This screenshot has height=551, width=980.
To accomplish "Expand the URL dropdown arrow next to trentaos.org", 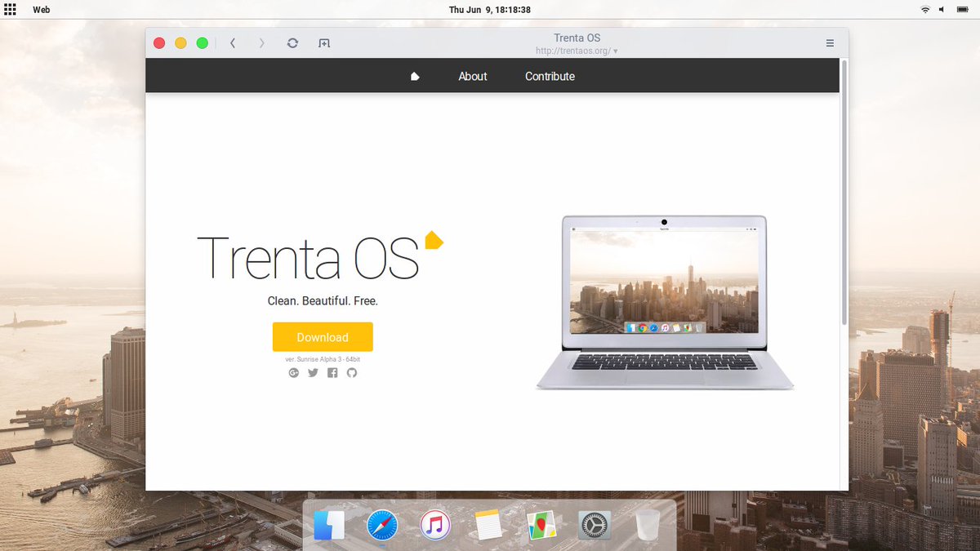I will click(615, 51).
